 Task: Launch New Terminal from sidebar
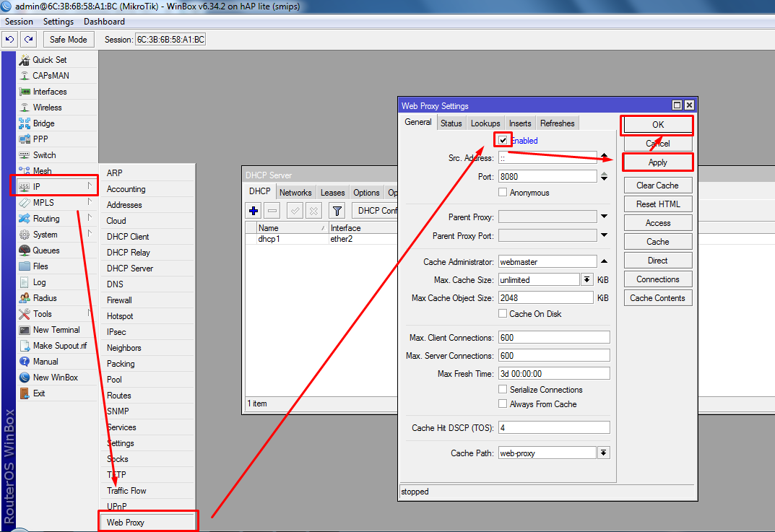pyautogui.click(x=56, y=329)
